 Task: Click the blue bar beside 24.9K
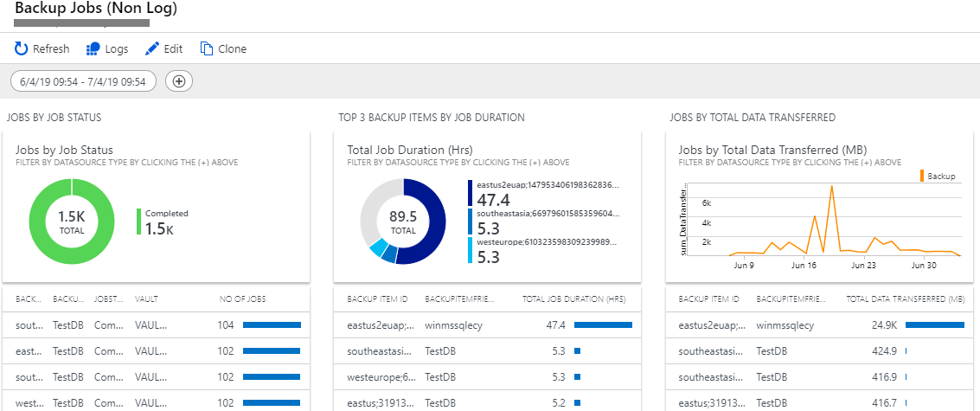coord(935,325)
